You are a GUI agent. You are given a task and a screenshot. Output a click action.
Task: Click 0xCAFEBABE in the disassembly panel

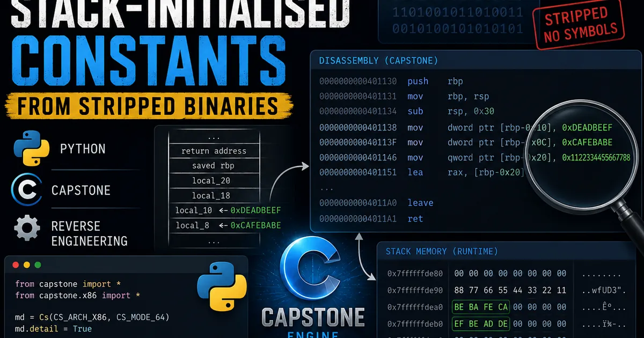tap(587, 143)
